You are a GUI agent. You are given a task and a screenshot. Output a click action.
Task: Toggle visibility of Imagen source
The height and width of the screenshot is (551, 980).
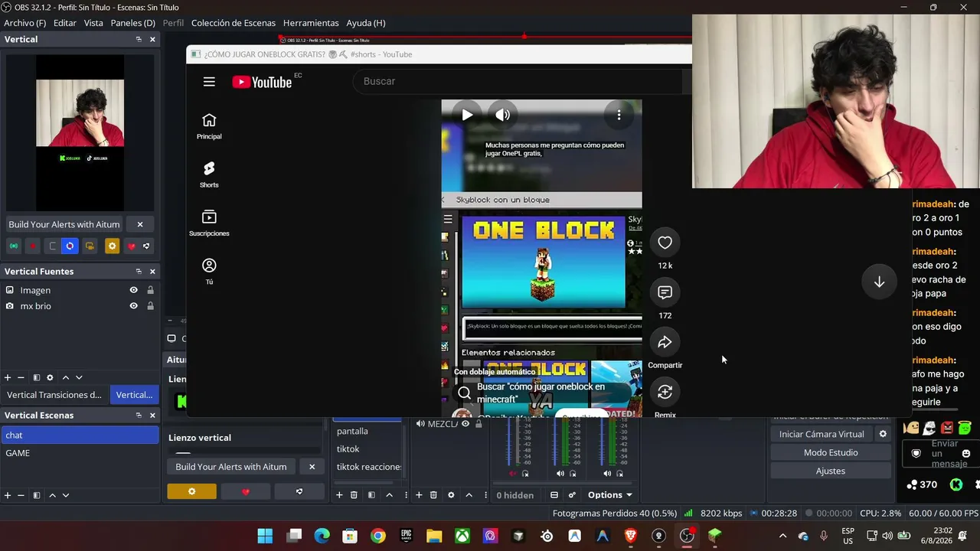click(133, 290)
